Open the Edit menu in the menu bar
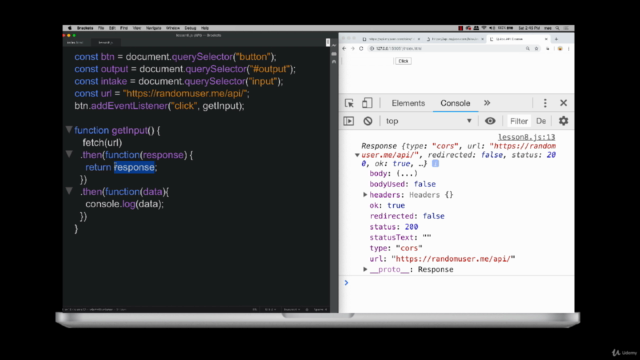The image size is (640, 360). pyautogui.click(x=112, y=28)
